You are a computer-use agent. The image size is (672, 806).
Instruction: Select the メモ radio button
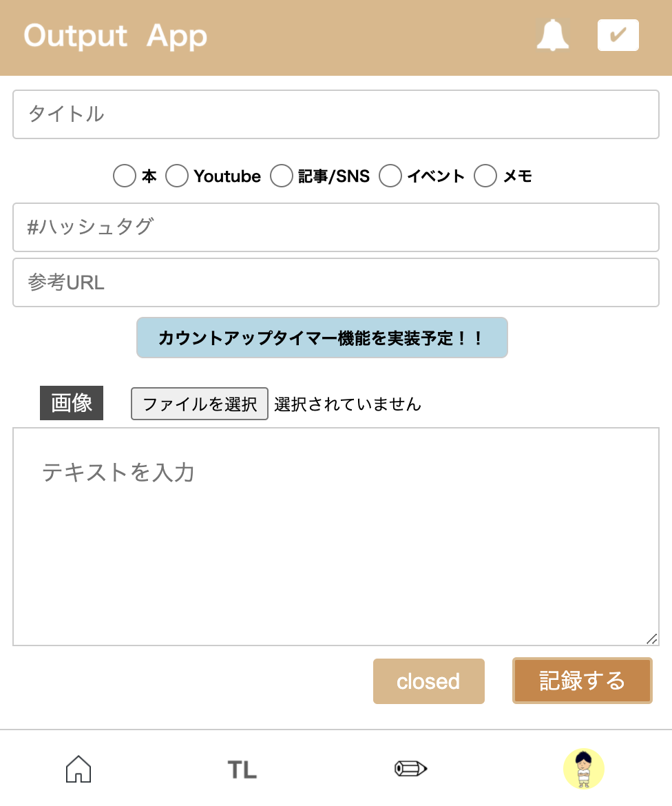coord(485,176)
